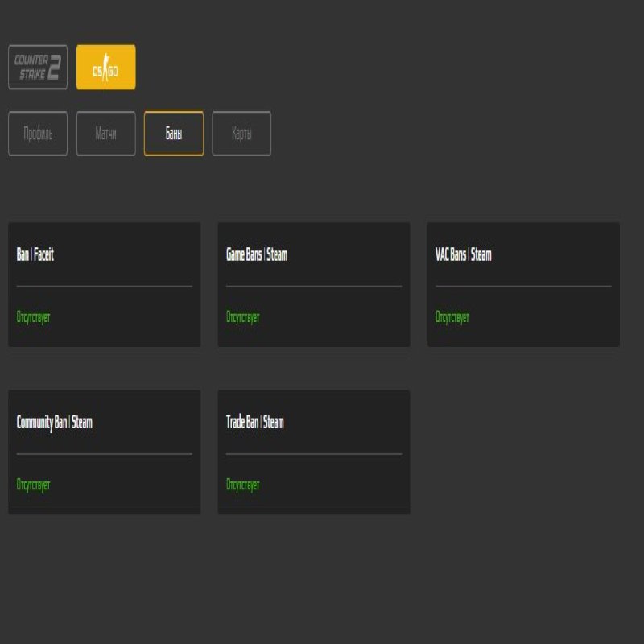The image size is (644, 644).
Task: Click the Trade Ban | Steam heading
Action: (x=255, y=423)
